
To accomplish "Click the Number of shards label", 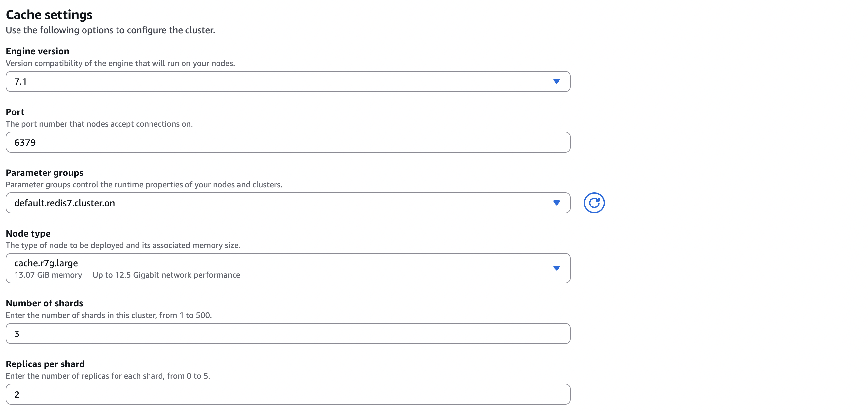I will coord(44,303).
